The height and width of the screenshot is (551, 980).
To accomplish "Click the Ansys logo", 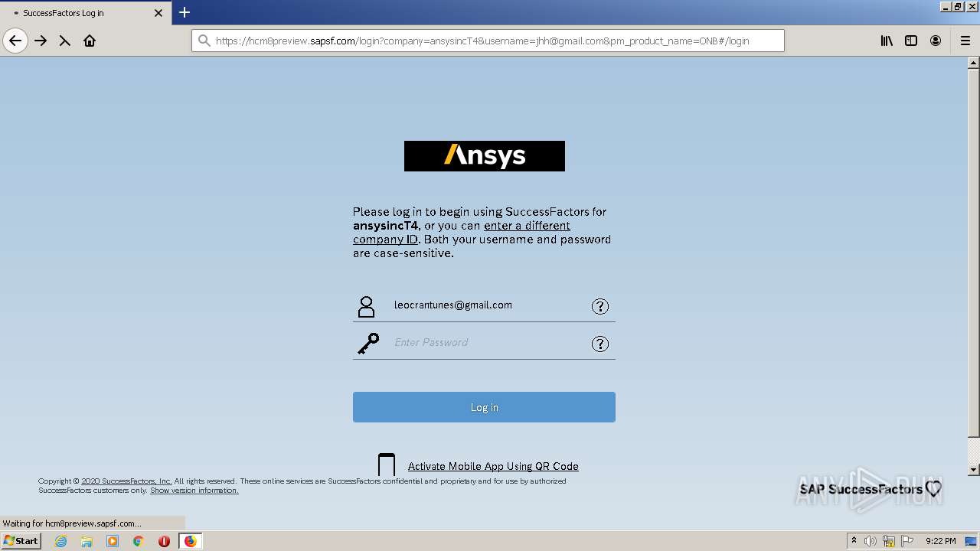I will click(x=485, y=156).
